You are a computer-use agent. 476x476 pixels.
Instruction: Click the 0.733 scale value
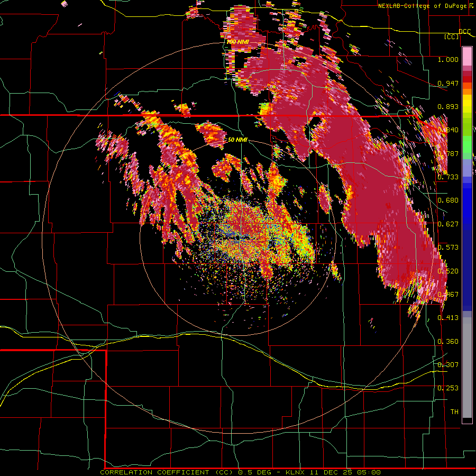(x=448, y=177)
